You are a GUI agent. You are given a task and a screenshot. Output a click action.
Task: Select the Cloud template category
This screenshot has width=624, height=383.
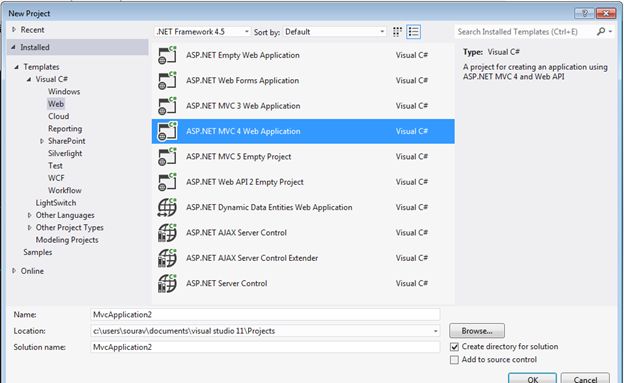[x=58, y=116]
